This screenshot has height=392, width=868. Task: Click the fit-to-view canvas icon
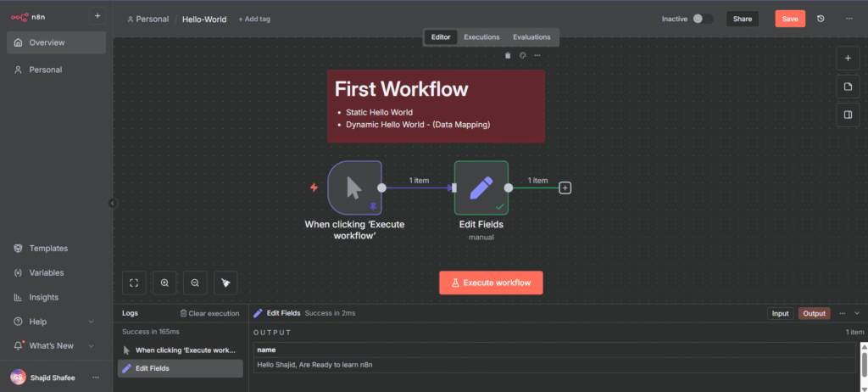[x=135, y=283]
